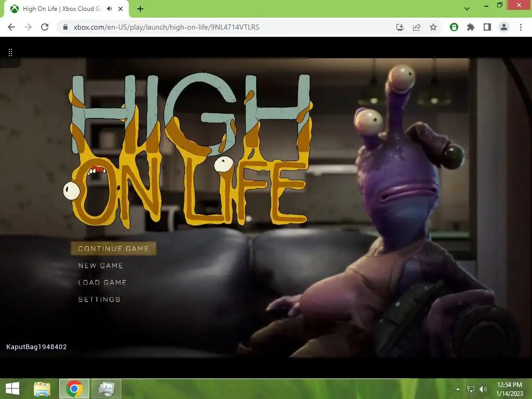The width and height of the screenshot is (532, 399).
Task: Minimize the Chrome window
Action: point(486,5)
